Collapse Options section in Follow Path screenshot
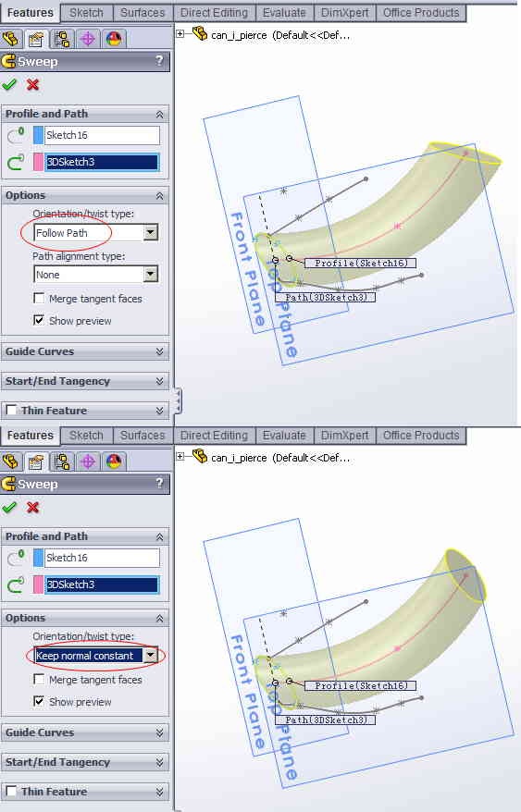Viewport: 521px width, 812px height. coord(160,196)
